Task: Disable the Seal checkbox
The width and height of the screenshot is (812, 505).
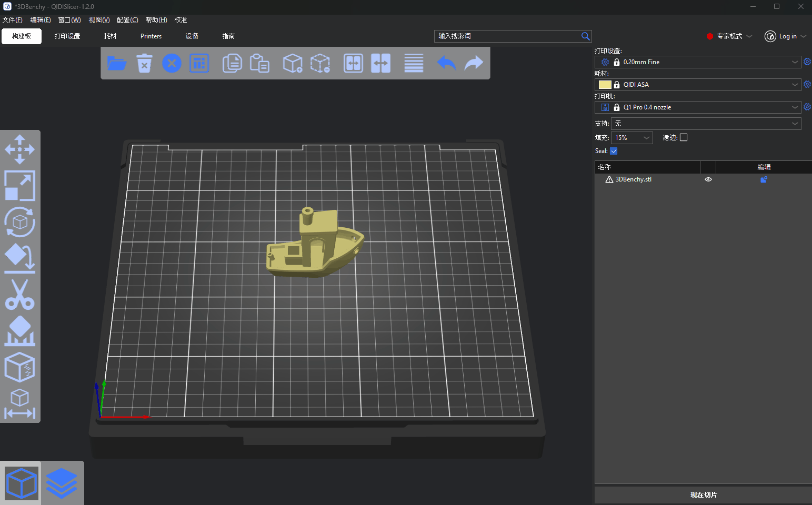Action: pos(614,150)
